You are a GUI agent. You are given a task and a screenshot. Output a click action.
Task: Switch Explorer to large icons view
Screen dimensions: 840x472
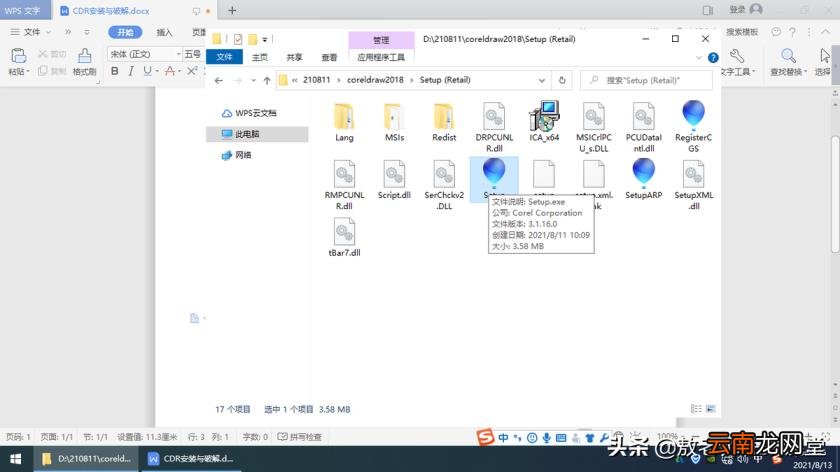(711, 409)
